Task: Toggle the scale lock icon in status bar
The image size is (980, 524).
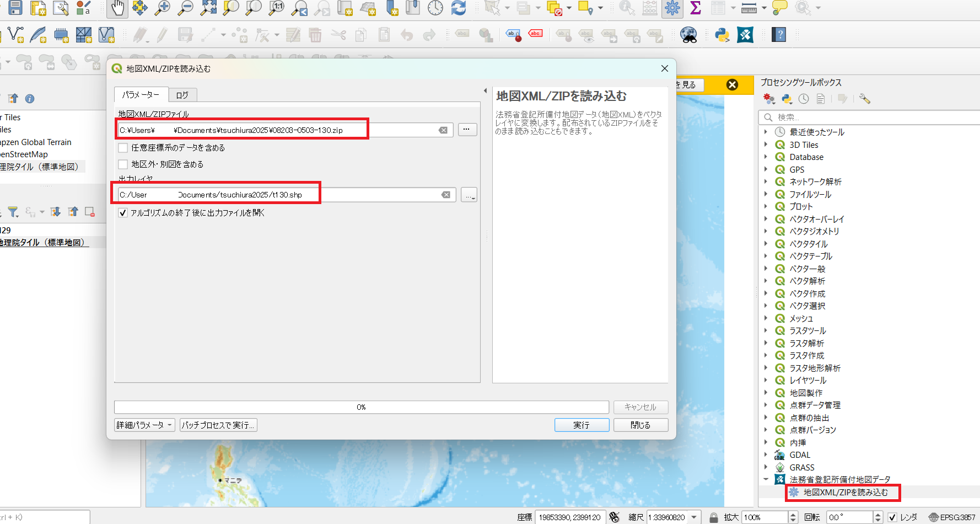Action: 714,517
